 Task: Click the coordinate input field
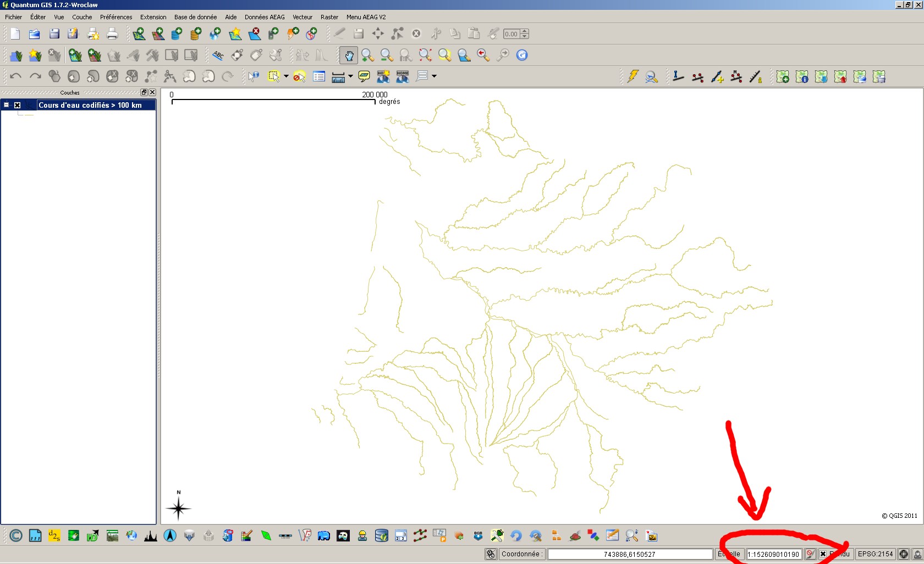pyautogui.click(x=629, y=554)
